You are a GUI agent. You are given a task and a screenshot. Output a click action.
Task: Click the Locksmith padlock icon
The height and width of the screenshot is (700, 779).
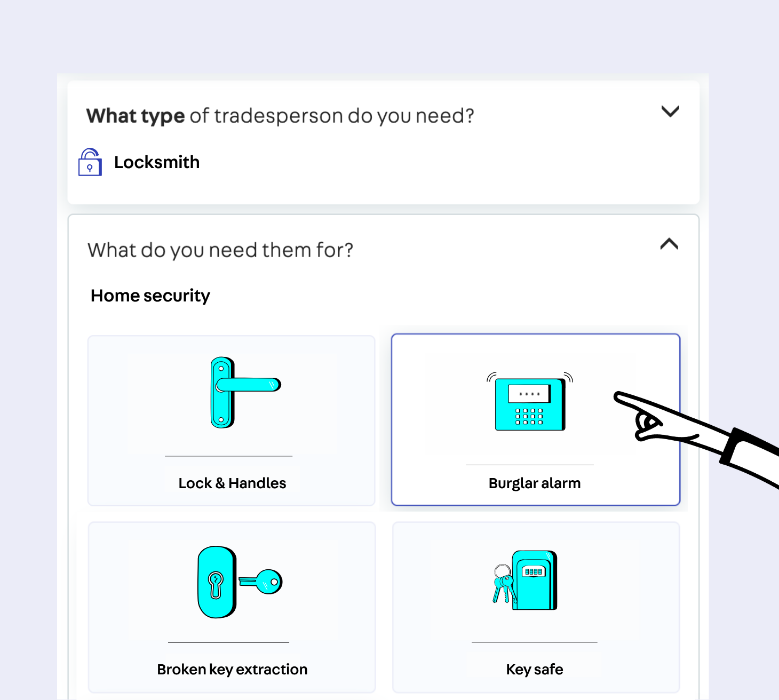(x=90, y=162)
